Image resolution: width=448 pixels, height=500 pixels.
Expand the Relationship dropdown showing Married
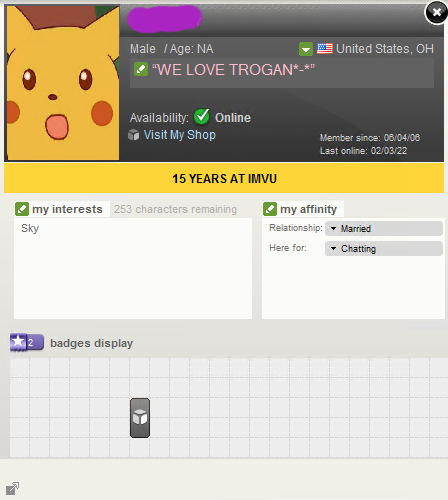(384, 229)
